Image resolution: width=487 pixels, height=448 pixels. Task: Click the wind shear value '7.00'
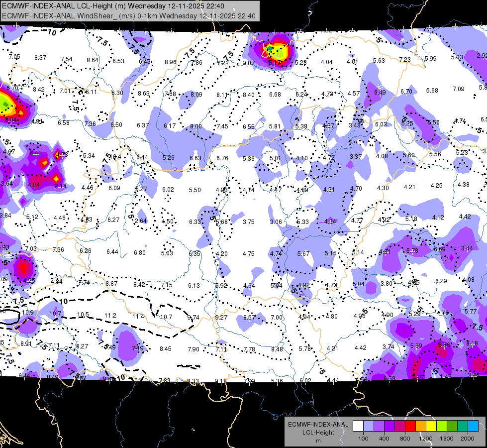(x=277, y=318)
